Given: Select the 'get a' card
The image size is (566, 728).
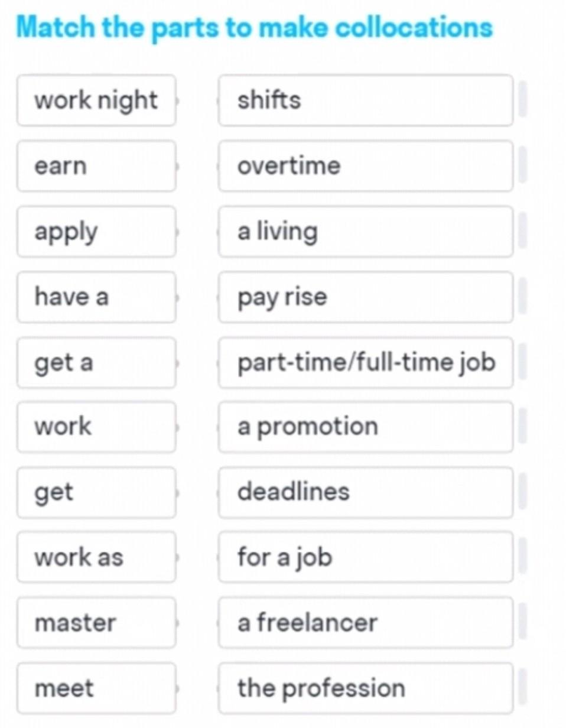Looking at the screenshot, I should pos(96,362).
